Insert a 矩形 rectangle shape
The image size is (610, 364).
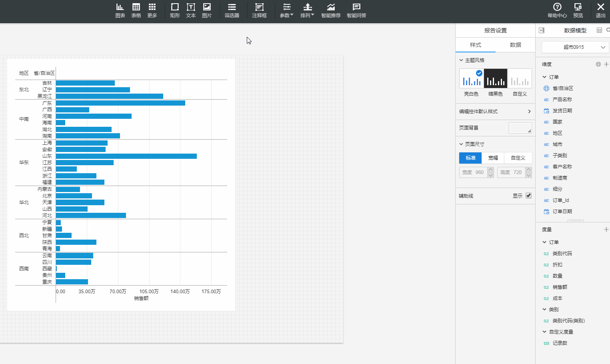pos(175,10)
